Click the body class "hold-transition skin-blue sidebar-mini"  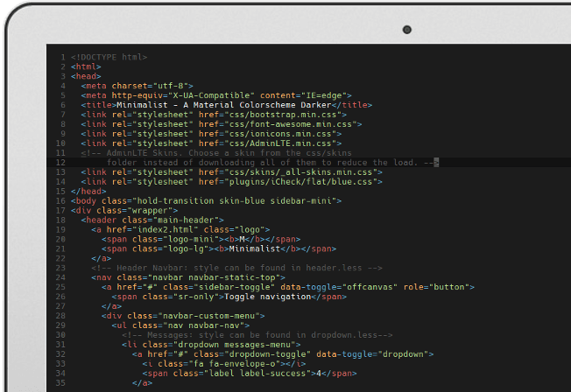pyautogui.click(x=234, y=201)
